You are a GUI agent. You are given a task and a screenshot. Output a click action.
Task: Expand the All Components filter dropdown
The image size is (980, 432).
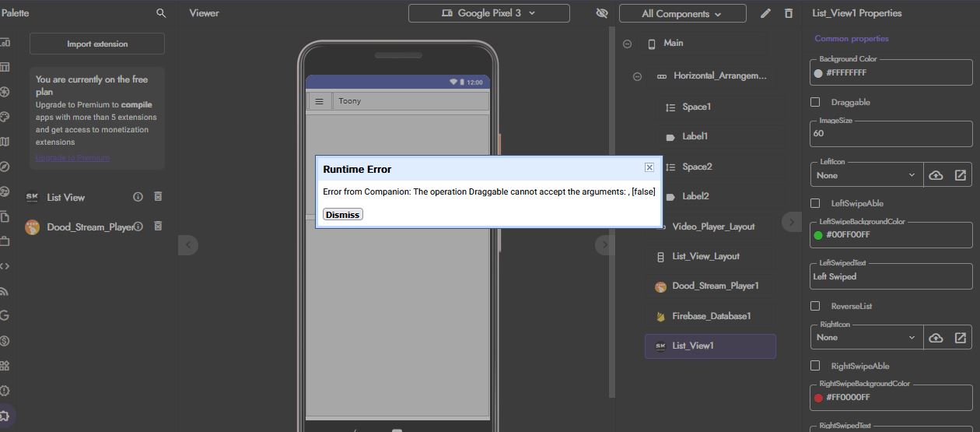point(682,14)
